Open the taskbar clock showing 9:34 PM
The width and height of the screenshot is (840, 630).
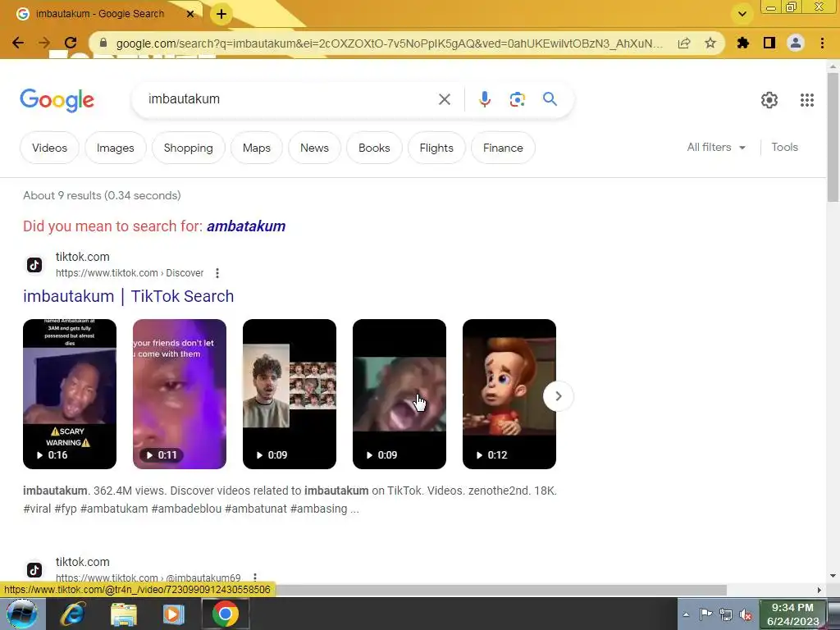pyautogui.click(x=792, y=614)
